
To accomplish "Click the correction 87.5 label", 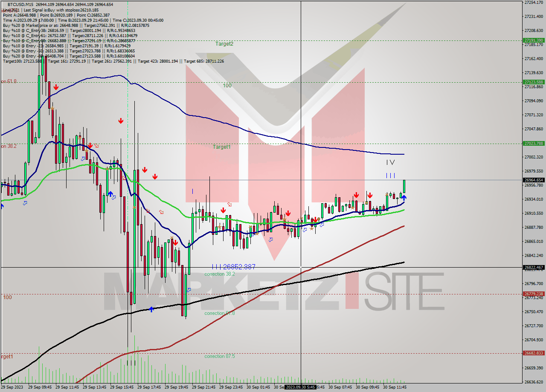I will pos(220,356).
